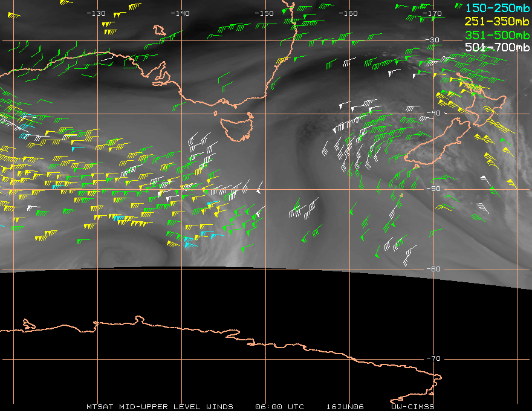The width and height of the screenshot is (532, 411).
Task: Click the -150 longitude label
Action: click(264, 13)
